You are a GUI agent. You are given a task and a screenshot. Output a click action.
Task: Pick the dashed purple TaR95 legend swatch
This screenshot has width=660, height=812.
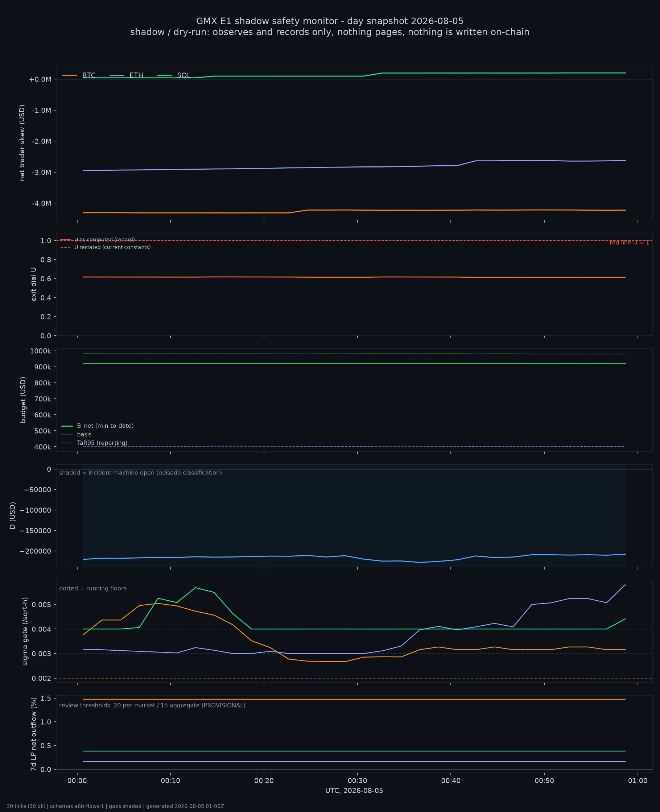(x=66, y=443)
